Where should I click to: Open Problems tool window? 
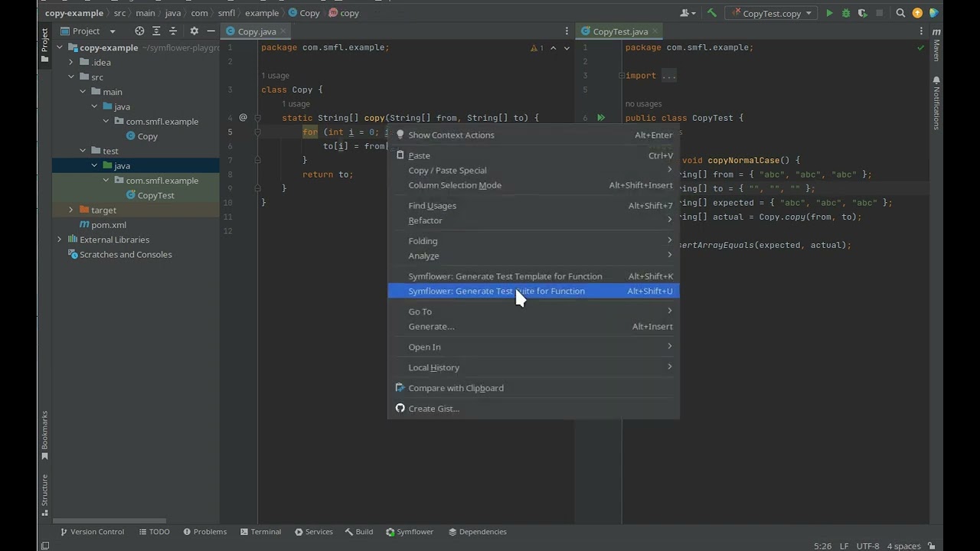(x=204, y=532)
